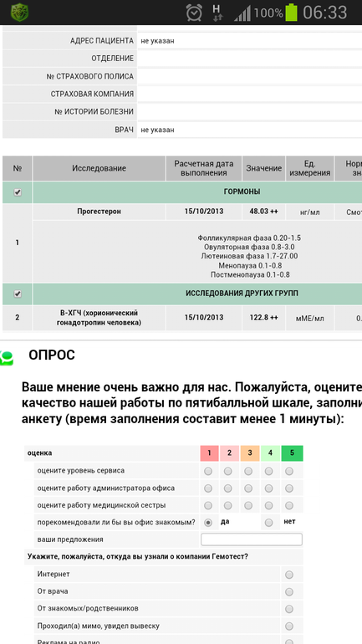The image size is (362, 644).
Task: Click the empty ОТДЕЛЕНИЕ value field
Action: (x=249, y=59)
